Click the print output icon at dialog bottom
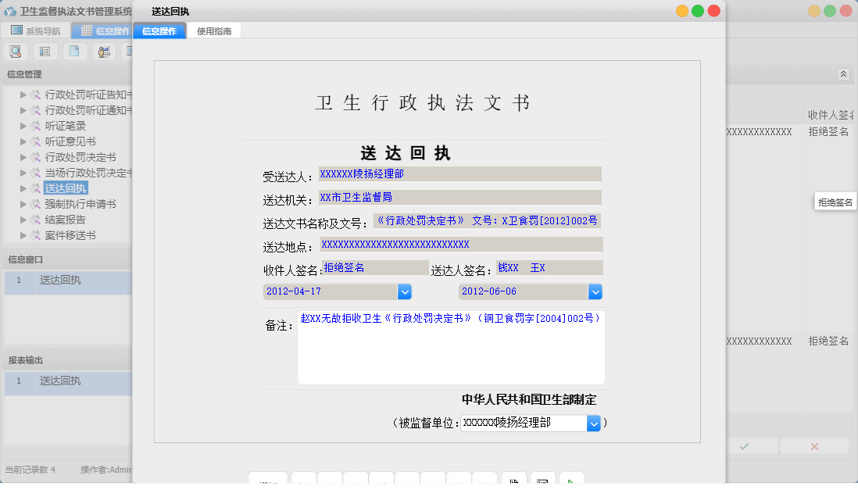This screenshot has width=858, height=504. [542, 484]
